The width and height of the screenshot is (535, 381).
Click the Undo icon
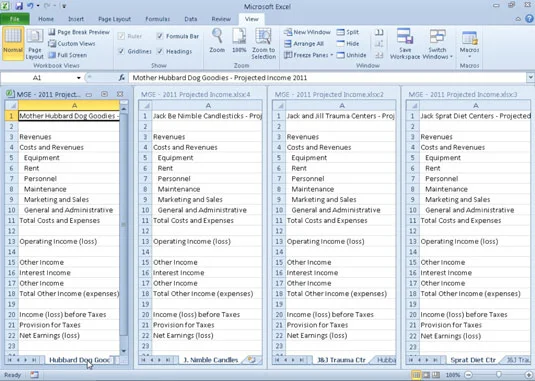[30, 6]
